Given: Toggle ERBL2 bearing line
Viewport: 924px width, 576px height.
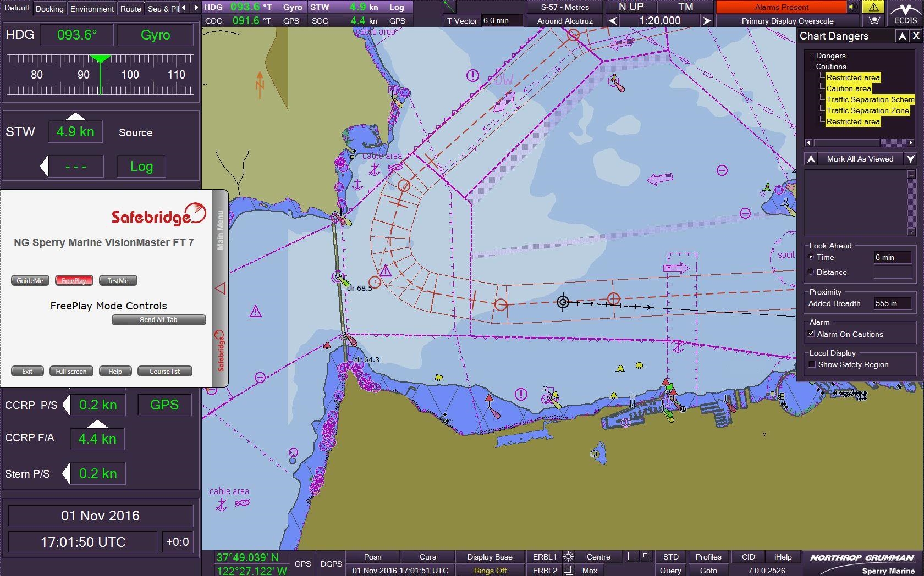Looking at the screenshot, I should tap(544, 571).
